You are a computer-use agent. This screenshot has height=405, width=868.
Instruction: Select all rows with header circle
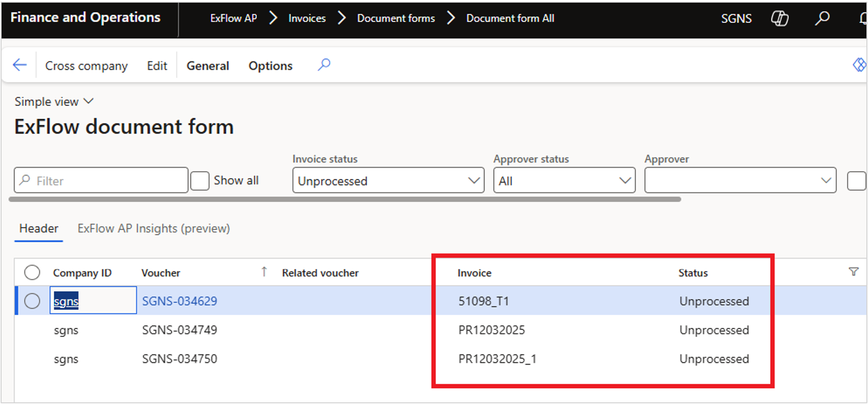click(32, 272)
